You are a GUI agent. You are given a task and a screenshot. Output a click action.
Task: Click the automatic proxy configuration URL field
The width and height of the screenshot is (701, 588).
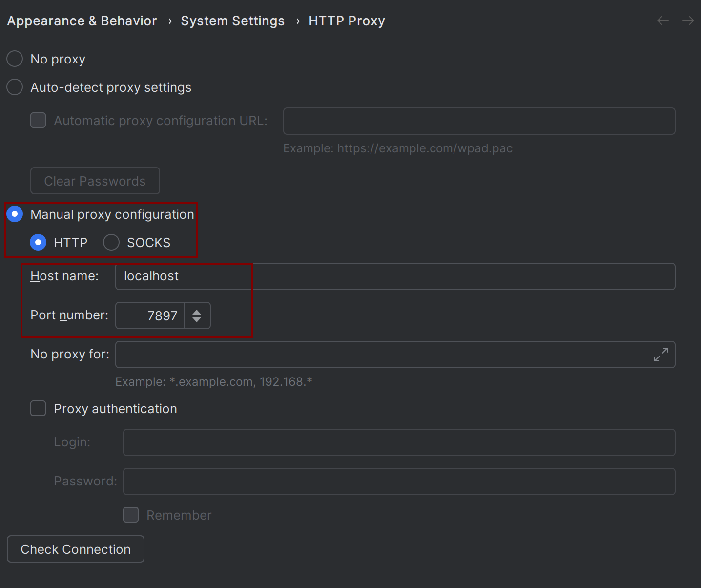point(479,121)
